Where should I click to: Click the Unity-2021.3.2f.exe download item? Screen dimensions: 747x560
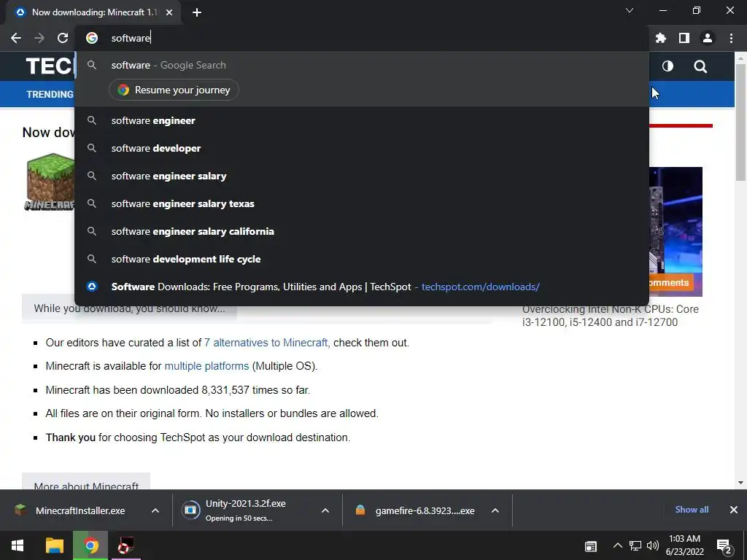point(246,510)
